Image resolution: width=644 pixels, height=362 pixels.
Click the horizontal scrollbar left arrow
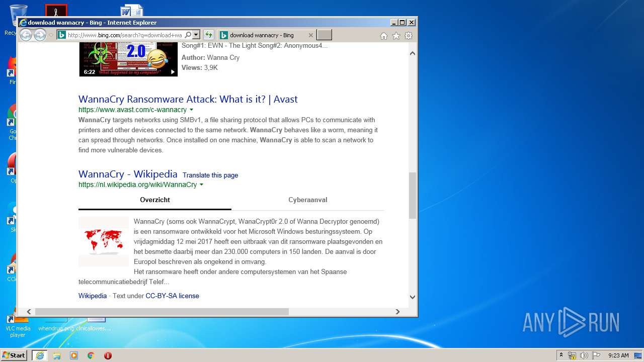pyautogui.click(x=29, y=312)
